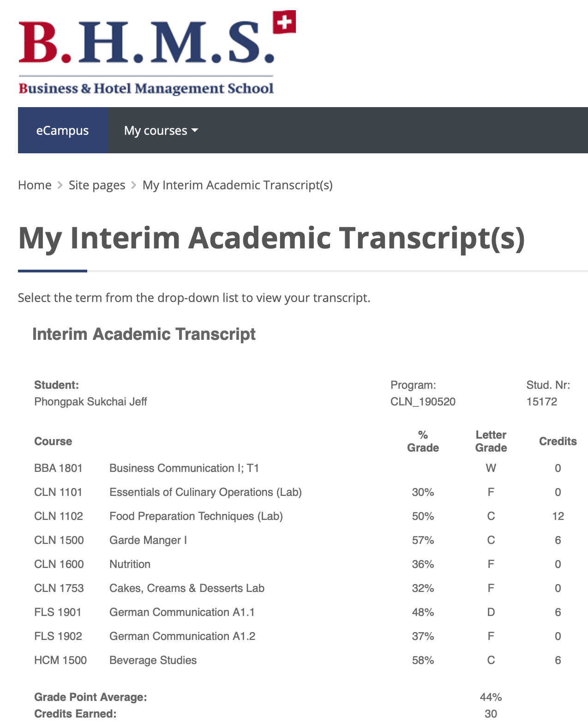Click the B.H.M.S. school logo

pyautogui.click(x=146, y=53)
